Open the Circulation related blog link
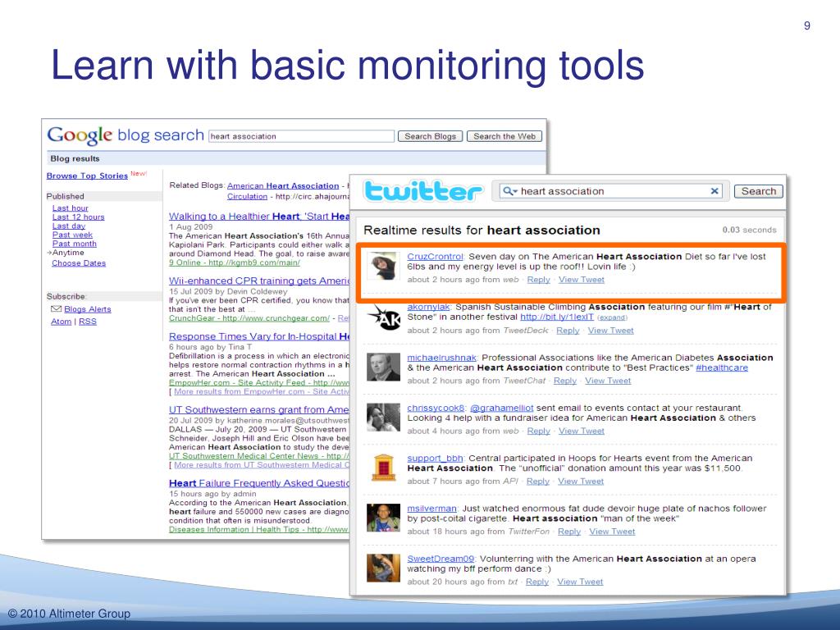The height and width of the screenshot is (630, 840). pos(247,197)
